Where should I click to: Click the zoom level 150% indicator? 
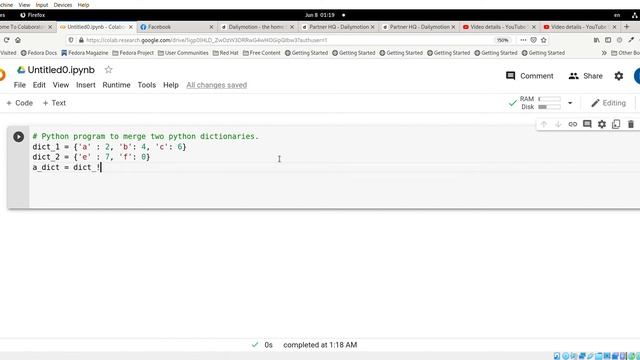coord(502,40)
